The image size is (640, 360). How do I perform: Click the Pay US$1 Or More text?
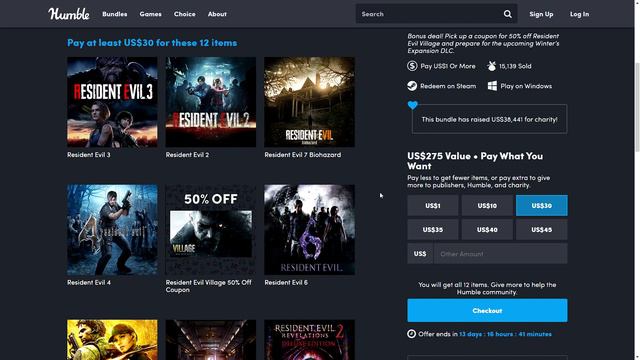448,66
